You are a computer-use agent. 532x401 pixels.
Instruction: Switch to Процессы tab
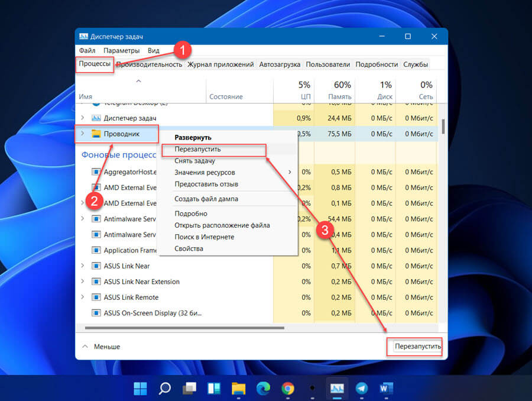(95, 64)
